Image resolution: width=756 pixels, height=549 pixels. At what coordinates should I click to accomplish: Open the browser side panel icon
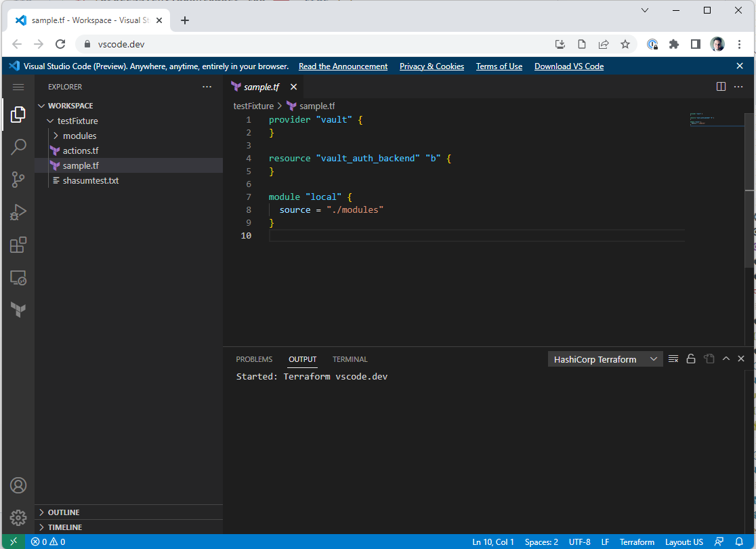pos(695,44)
